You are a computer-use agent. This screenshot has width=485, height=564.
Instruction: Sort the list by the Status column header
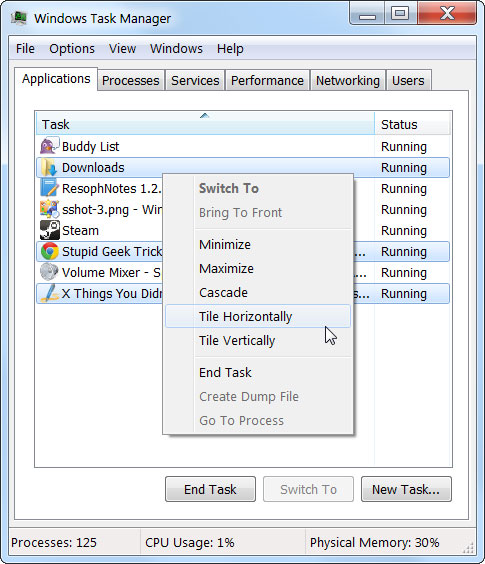pos(412,124)
